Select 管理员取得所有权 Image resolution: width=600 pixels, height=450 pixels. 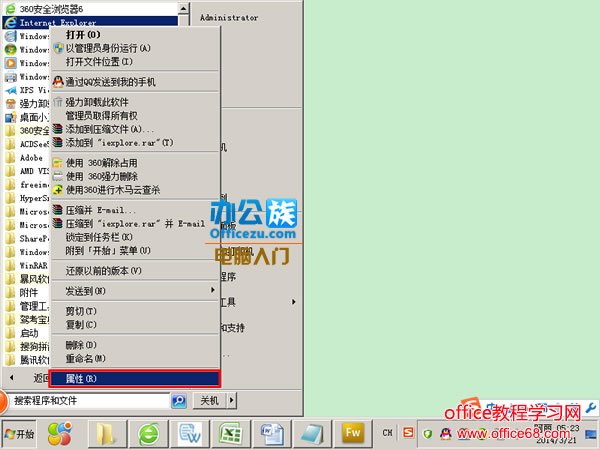click(135, 116)
